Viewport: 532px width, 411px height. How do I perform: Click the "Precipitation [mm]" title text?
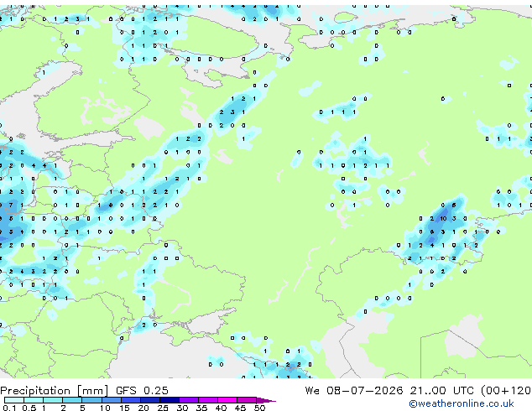pos(55,391)
